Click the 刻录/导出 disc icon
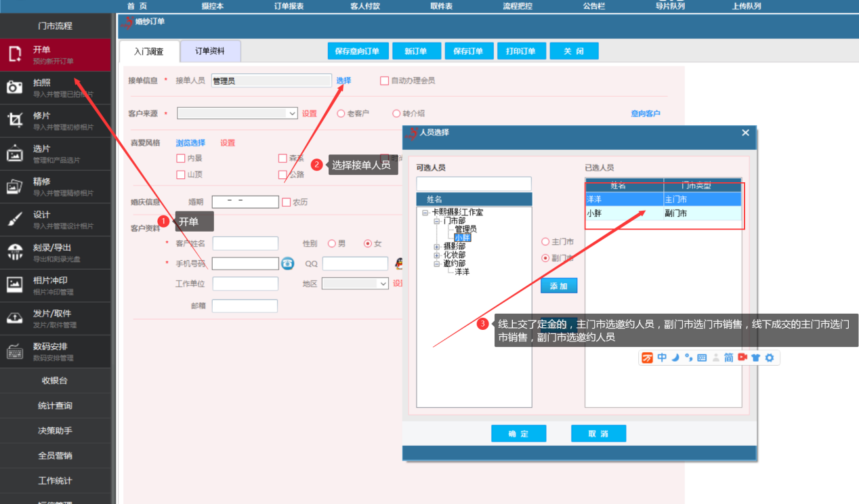This screenshot has height=504, width=859. click(15, 253)
